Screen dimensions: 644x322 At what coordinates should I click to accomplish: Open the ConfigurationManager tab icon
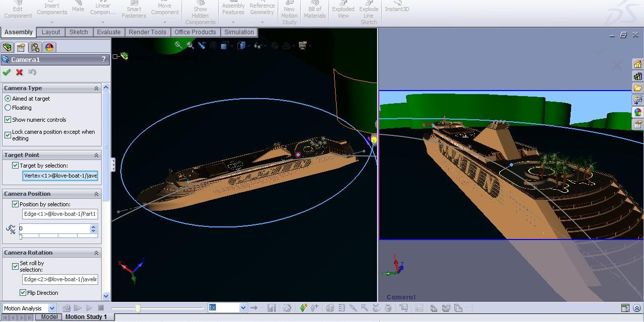click(35, 47)
